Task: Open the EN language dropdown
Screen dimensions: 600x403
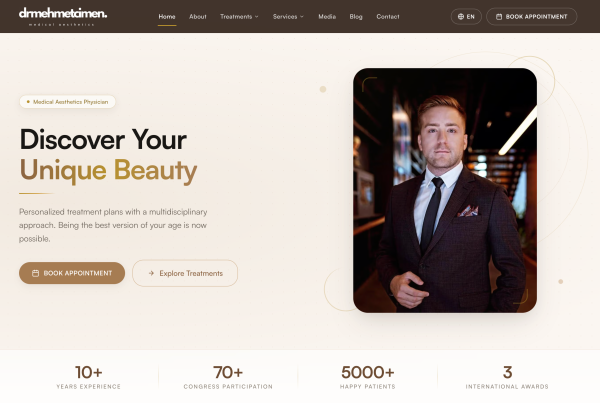Action: click(x=466, y=16)
